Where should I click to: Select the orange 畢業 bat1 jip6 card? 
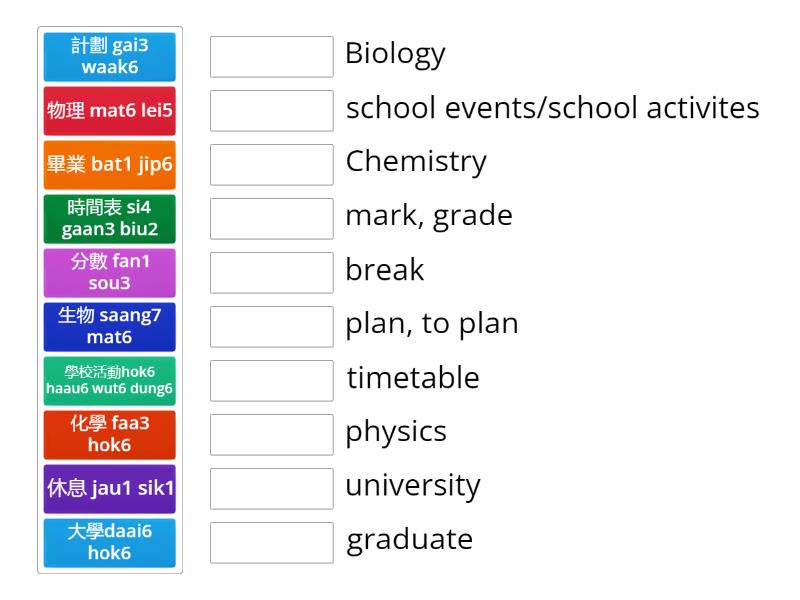pos(109,165)
